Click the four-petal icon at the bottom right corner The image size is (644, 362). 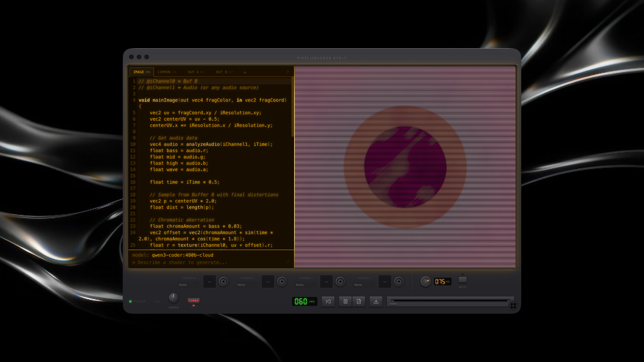point(513,305)
